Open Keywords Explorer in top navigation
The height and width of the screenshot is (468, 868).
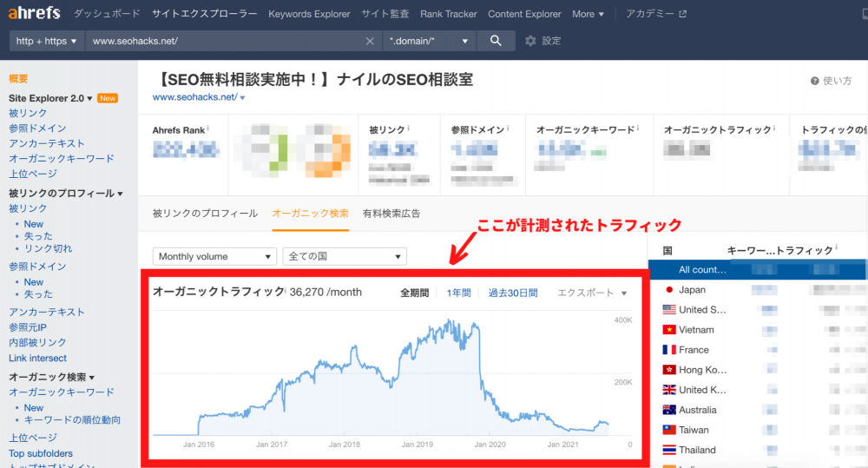[x=309, y=14]
